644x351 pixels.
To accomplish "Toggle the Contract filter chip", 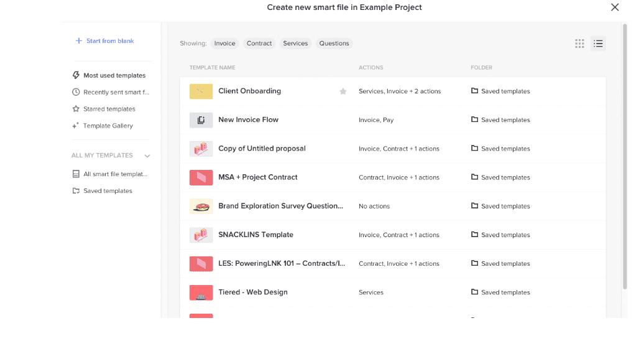I will 259,43.
